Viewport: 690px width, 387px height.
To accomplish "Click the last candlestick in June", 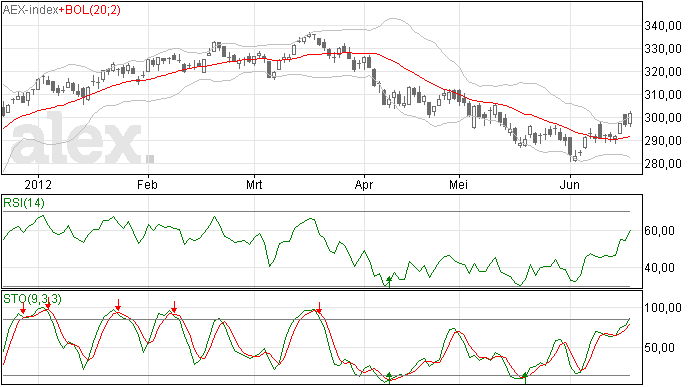I will 630,118.
